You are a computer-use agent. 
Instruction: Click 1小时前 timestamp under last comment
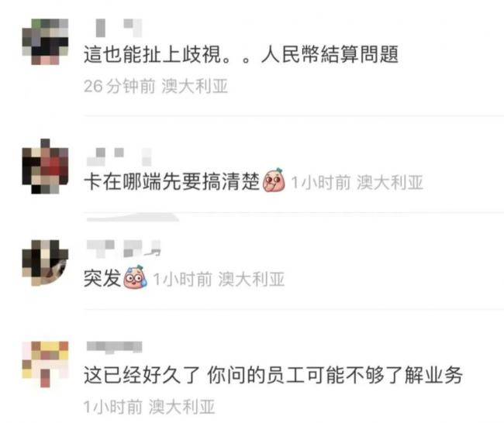coord(113,408)
